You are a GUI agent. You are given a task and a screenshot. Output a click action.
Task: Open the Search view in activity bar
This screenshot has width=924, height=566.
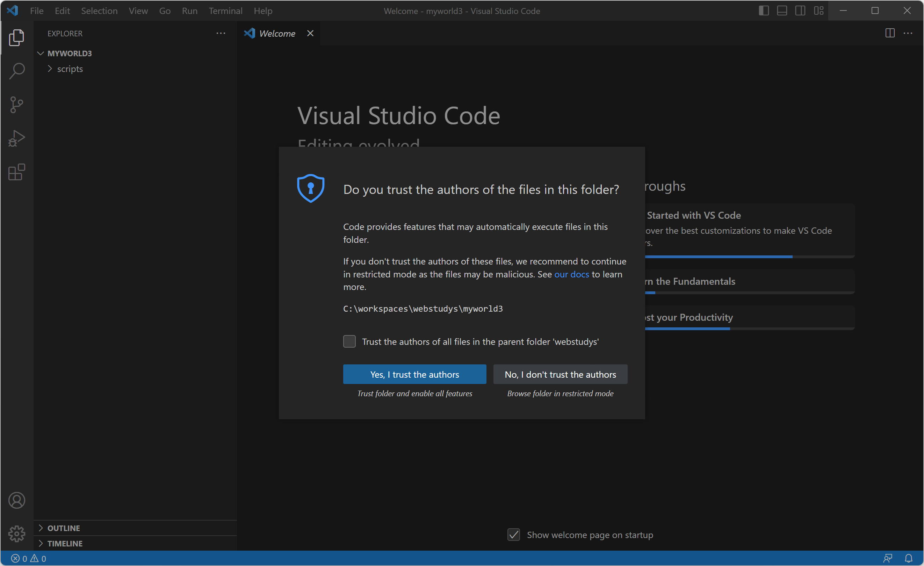pos(16,71)
